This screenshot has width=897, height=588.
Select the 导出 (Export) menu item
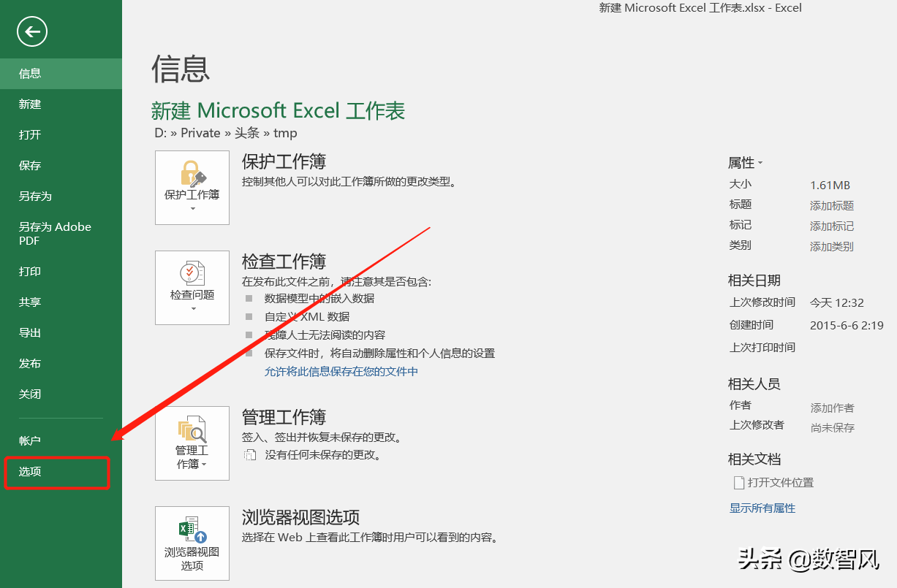tap(61, 333)
